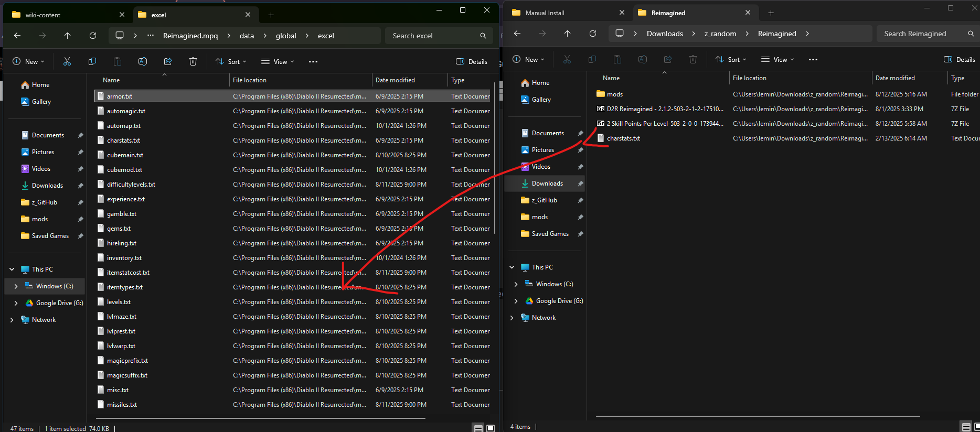Click PC monitor icon in excel address bar
This screenshot has height=432, width=980.
120,36
